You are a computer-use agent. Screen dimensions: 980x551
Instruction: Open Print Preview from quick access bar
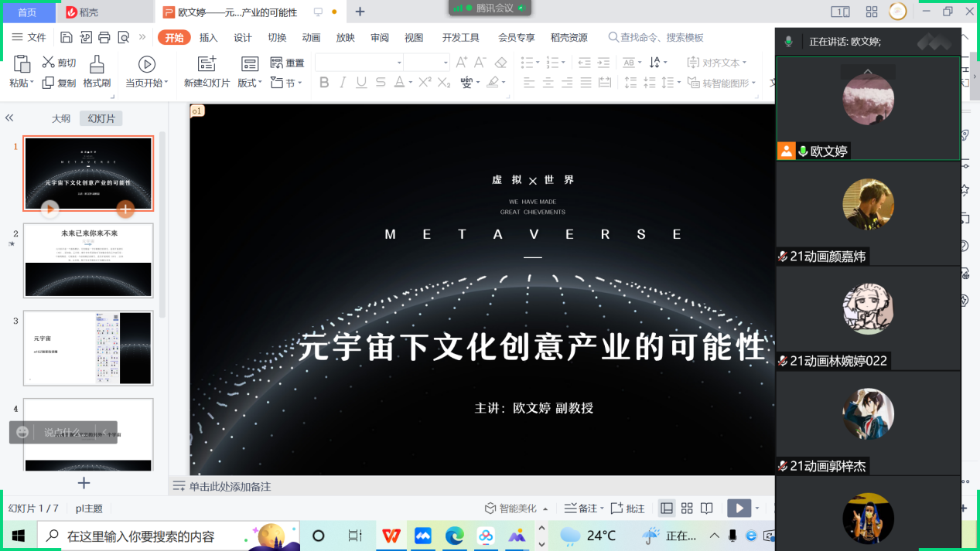pos(124,37)
